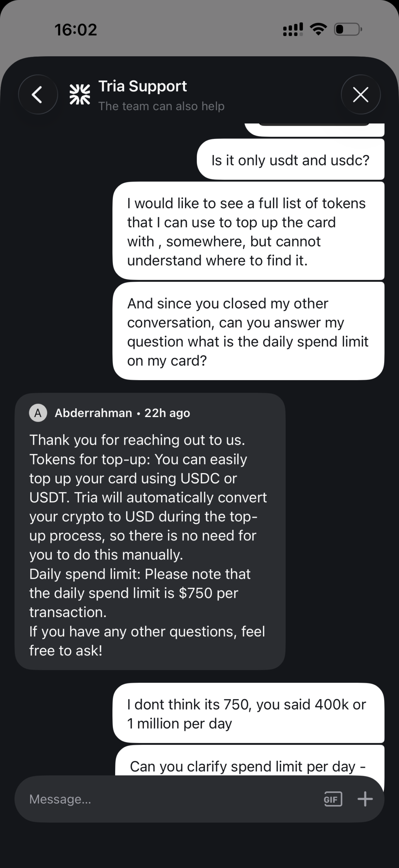399x868 pixels.
Task: Tap the cellular signal icon
Action: point(293,29)
